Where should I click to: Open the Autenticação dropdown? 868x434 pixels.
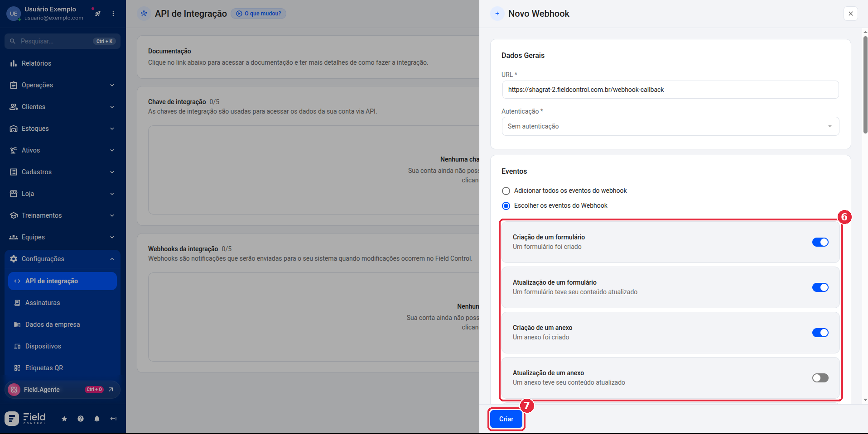(x=670, y=126)
